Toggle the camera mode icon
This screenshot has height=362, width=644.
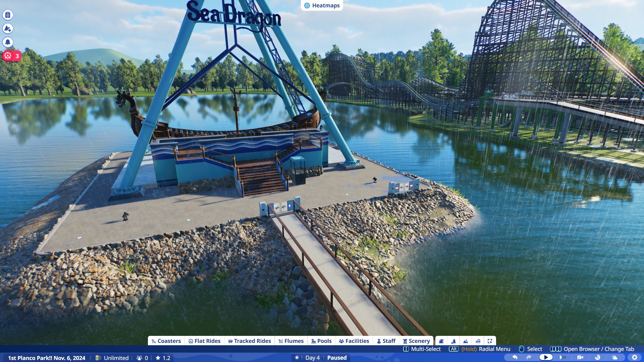tap(580, 357)
